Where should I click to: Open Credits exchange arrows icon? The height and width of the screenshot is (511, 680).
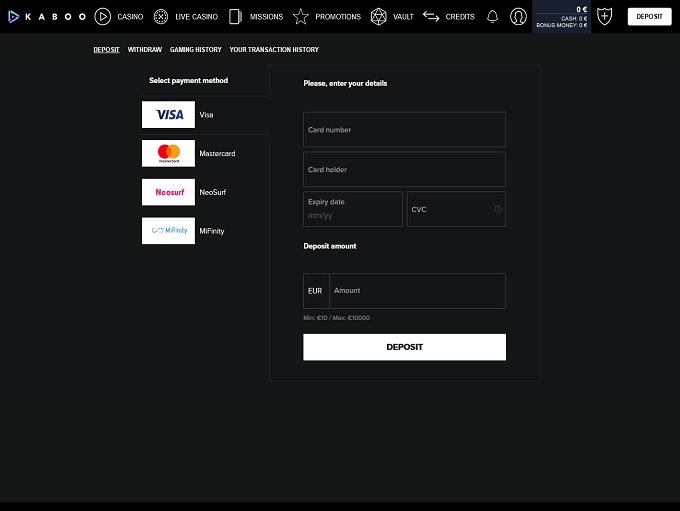pos(431,16)
